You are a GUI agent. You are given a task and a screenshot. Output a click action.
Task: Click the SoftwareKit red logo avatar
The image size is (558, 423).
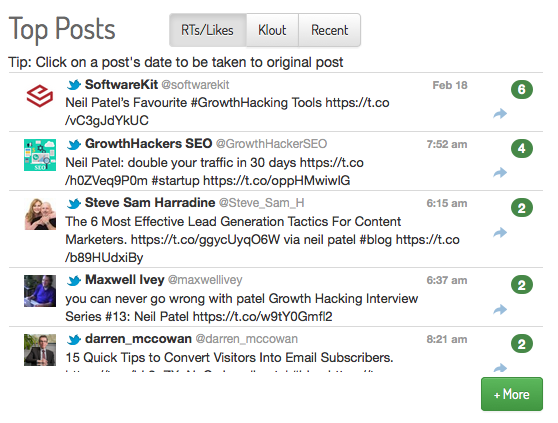[x=40, y=96]
